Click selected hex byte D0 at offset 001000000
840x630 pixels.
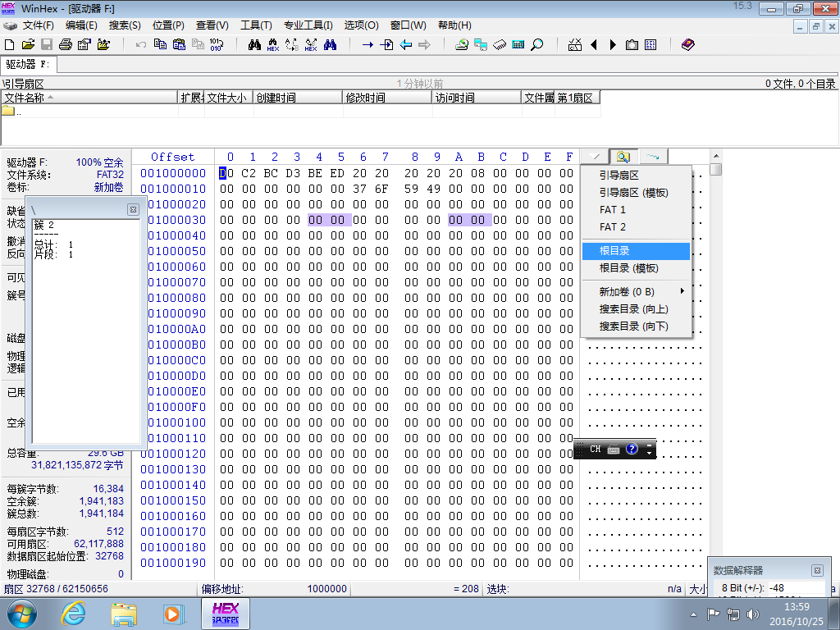point(226,173)
